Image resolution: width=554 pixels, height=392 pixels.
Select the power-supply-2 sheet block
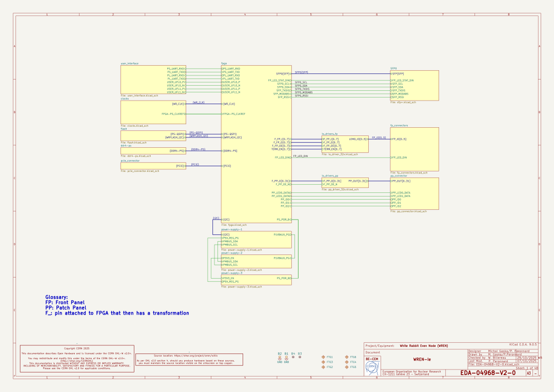256,262
